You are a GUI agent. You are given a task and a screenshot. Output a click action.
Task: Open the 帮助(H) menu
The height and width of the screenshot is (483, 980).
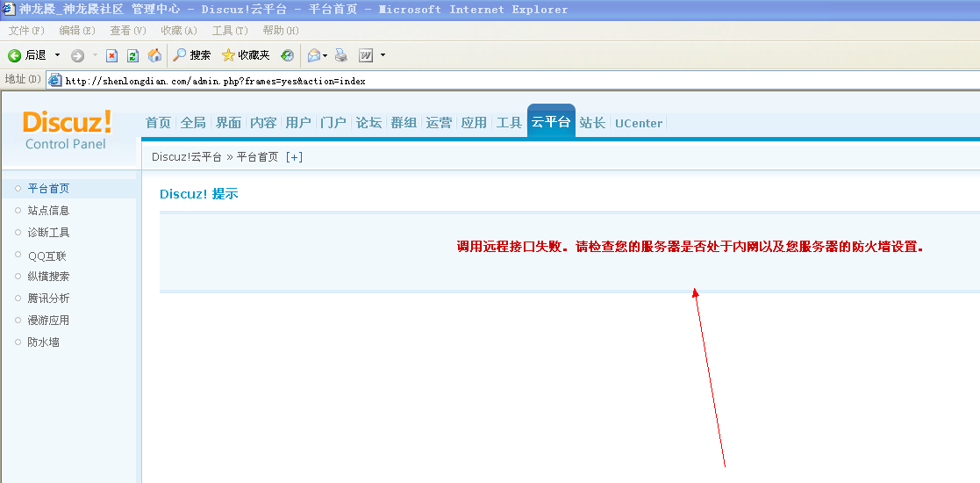281,30
